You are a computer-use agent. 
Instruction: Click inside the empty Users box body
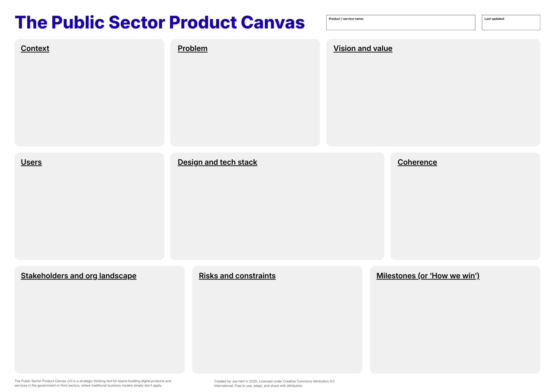[x=89, y=214]
